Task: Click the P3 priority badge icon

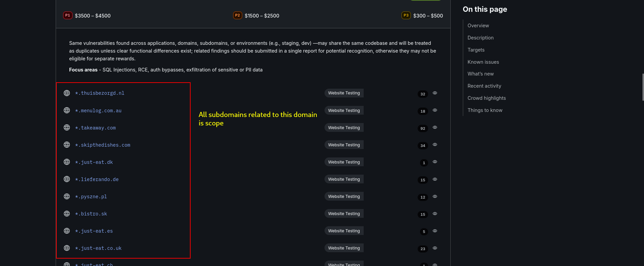Action: (406, 16)
